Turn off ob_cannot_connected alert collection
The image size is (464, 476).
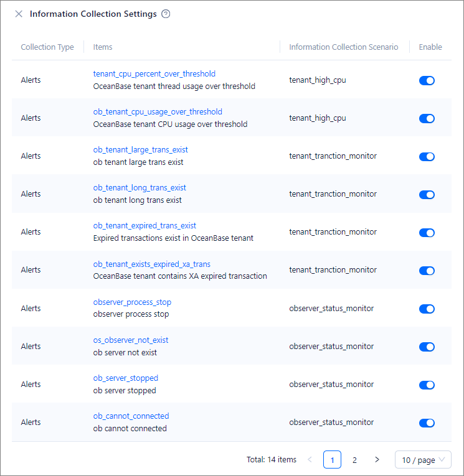(x=427, y=423)
